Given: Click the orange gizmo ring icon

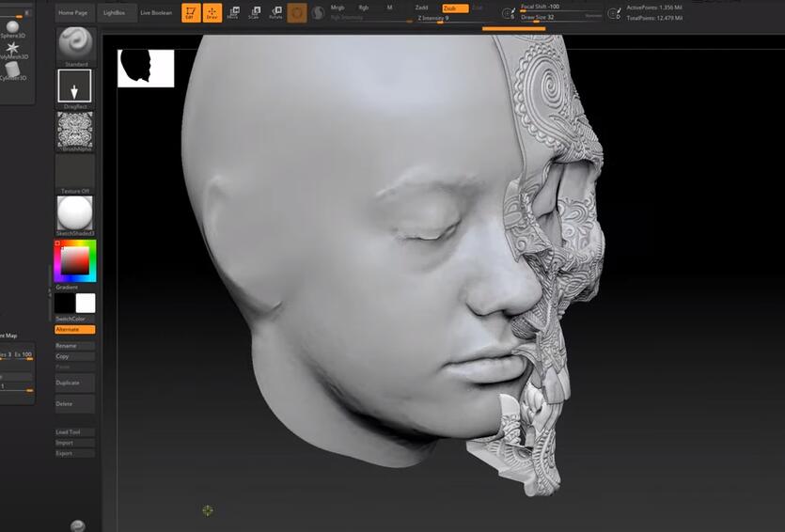Looking at the screenshot, I should coord(297,13).
